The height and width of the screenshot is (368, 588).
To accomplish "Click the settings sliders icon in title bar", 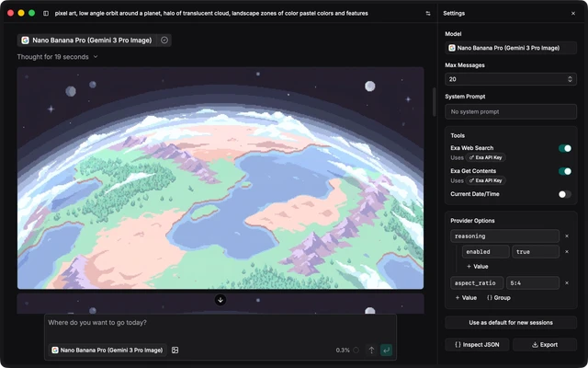I will pyautogui.click(x=428, y=13).
